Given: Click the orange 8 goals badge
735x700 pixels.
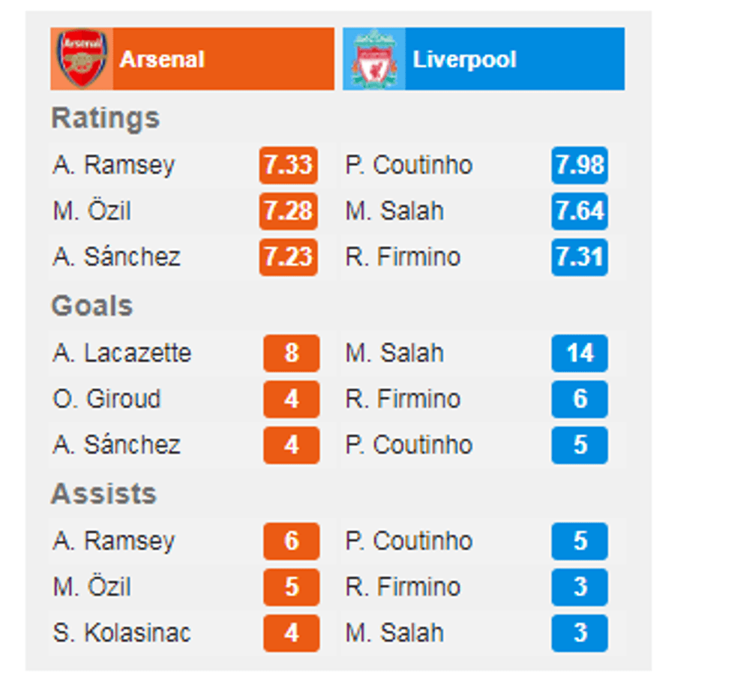Looking at the screenshot, I should (291, 353).
